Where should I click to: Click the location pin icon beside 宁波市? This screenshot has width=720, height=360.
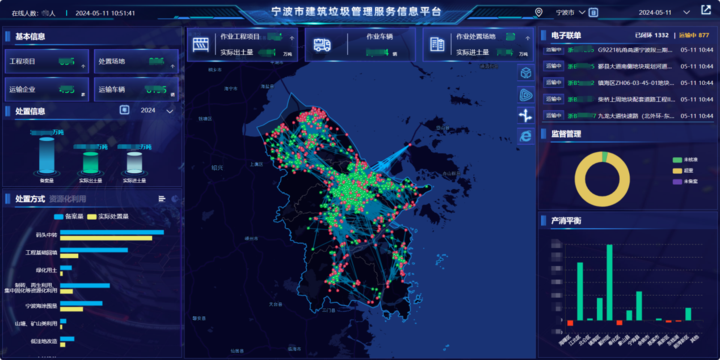click(x=539, y=12)
